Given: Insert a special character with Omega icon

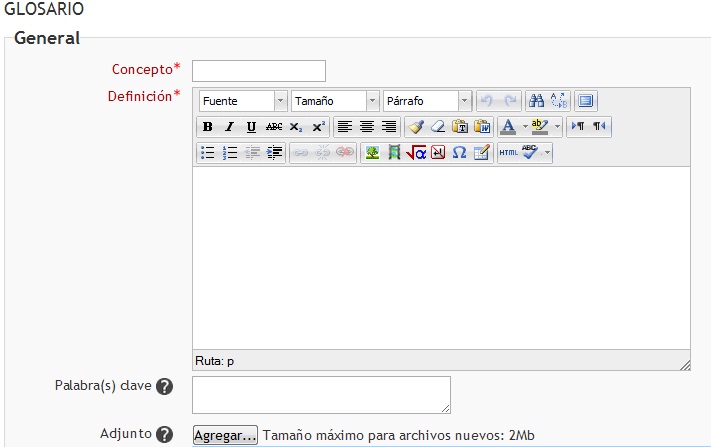Looking at the screenshot, I should coord(459,153).
